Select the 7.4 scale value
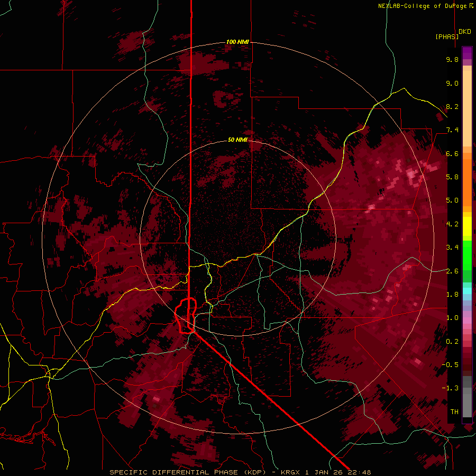This screenshot has width=476, height=476. click(x=452, y=130)
